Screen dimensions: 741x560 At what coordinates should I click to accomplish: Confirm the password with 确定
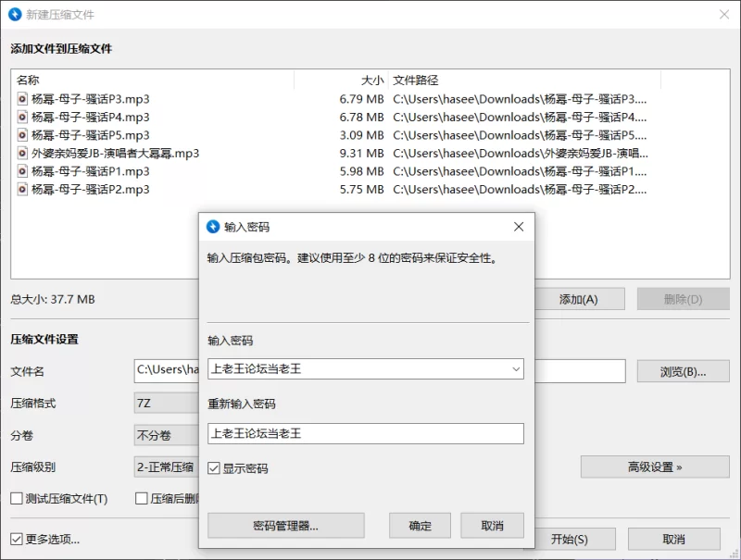click(x=421, y=526)
